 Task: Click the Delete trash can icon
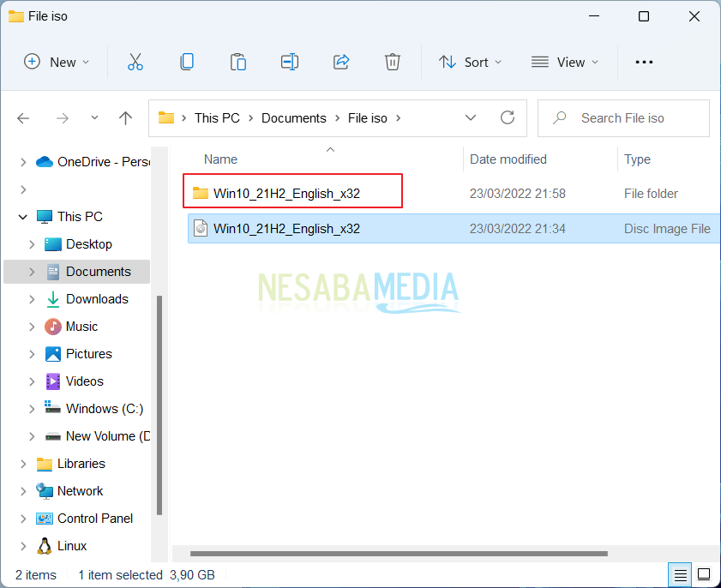tap(393, 62)
